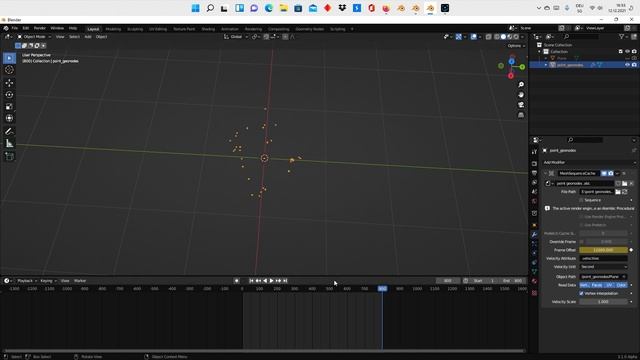The width and height of the screenshot is (640, 360).
Task: Select the Cursor tool in viewport toolbar
Action: pos(9,70)
